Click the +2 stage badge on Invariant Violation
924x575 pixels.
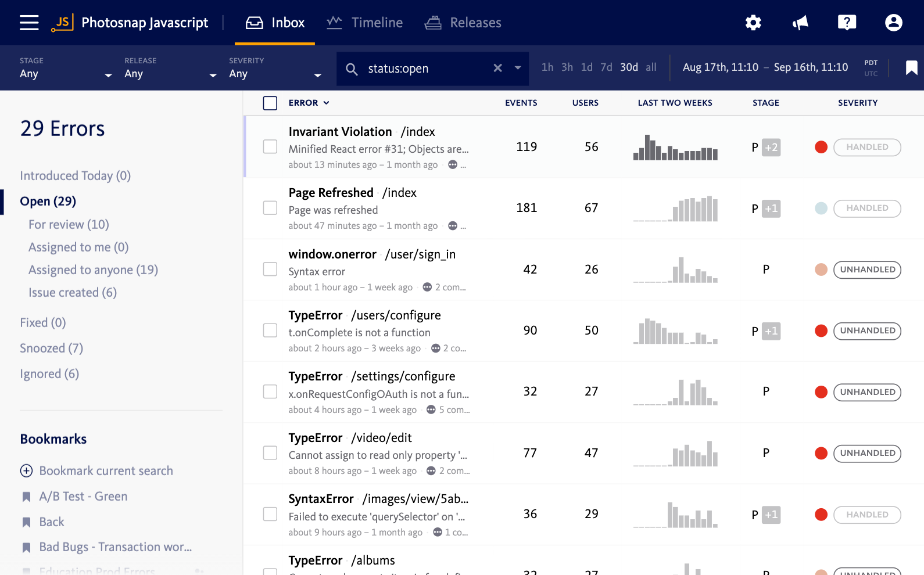(771, 148)
